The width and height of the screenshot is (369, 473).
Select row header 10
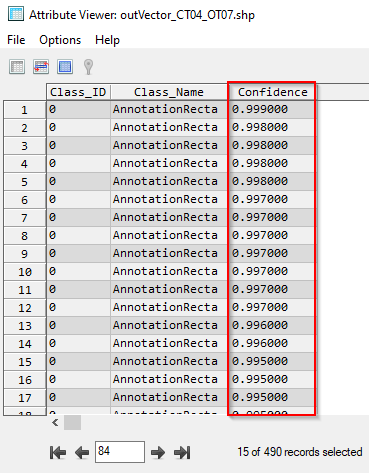pyautogui.click(x=25, y=272)
